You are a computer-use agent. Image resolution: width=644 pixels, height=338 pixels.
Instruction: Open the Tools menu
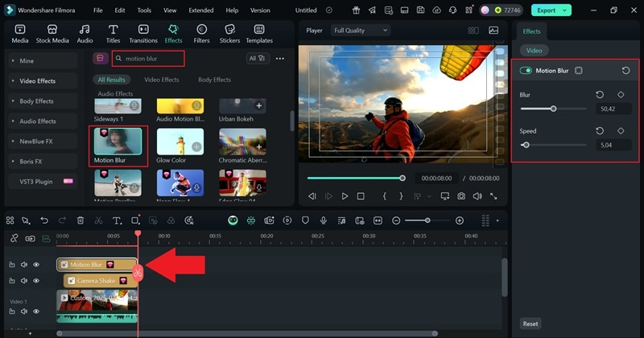144,10
